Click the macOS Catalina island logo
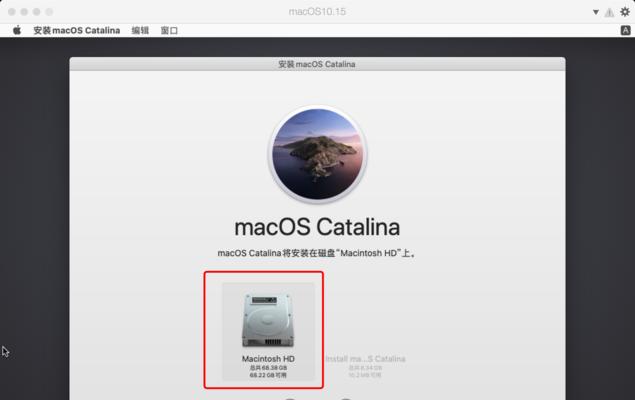Screen dimensions: 635x400 pos(318,154)
